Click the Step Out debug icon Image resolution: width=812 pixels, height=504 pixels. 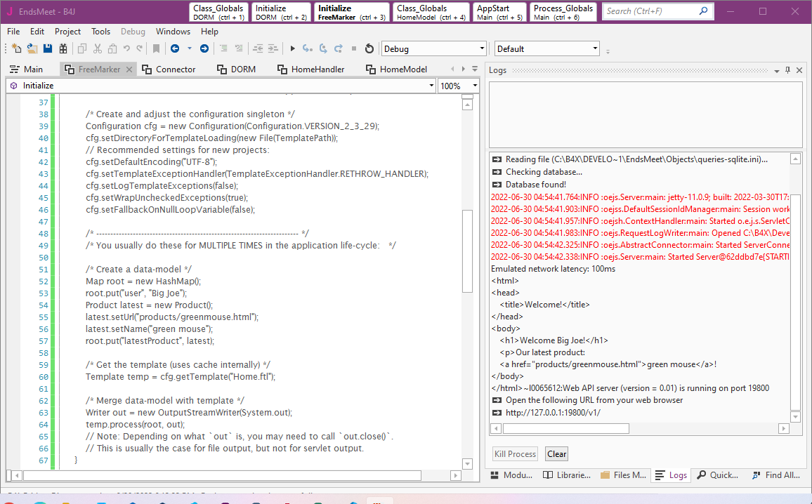coord(338,48)
